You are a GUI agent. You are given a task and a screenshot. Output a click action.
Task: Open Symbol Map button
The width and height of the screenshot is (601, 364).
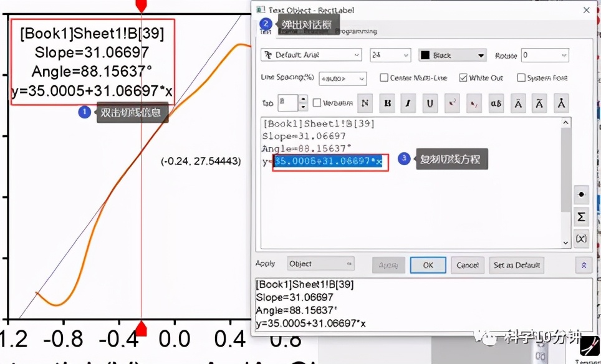581,194
